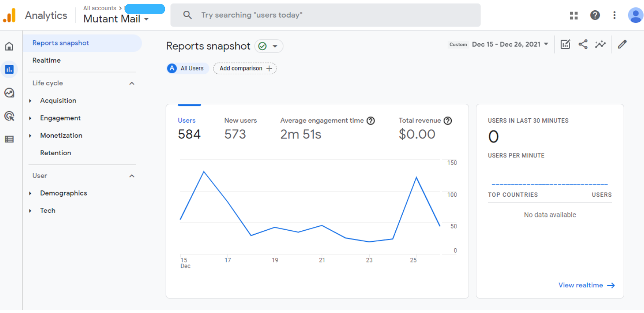Screen dimensions: 644x313
Task: Click the All Users segment chip
Action: click(188, 68)
